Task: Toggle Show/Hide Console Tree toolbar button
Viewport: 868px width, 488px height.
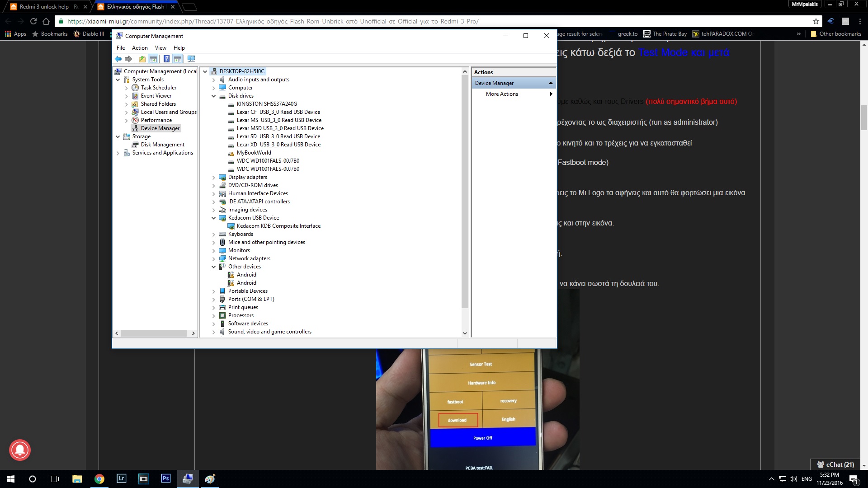Action: (x=153, y=59)
